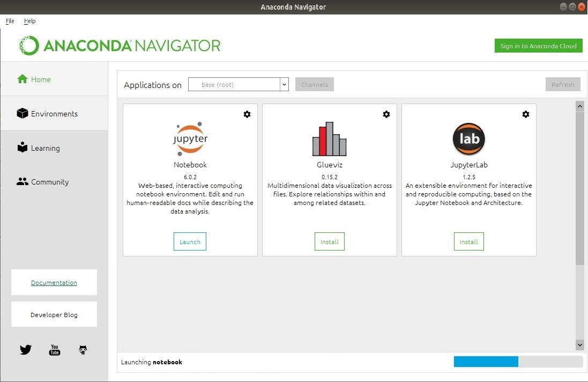Click the Home house icon

coord(23,79)
